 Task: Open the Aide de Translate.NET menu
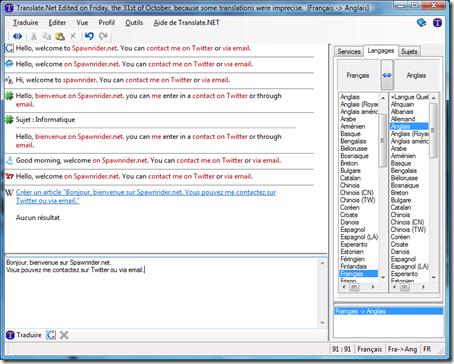tap(186, 23)
